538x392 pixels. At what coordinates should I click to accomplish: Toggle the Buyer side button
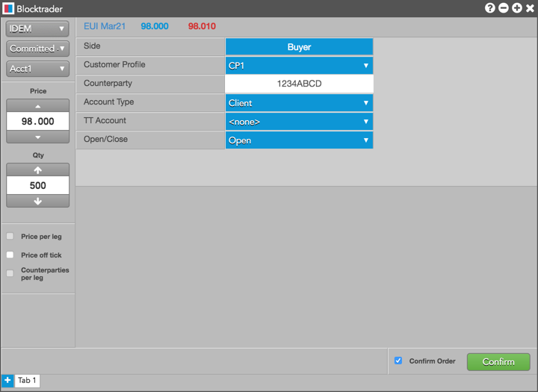coord(299,47)
